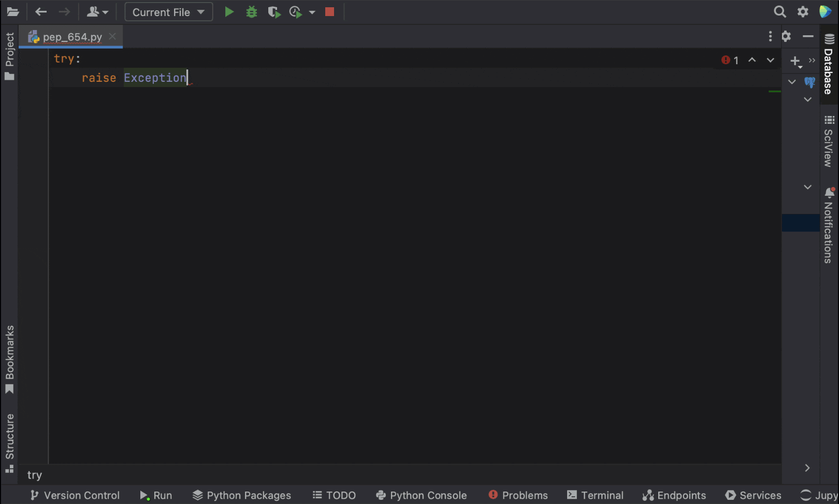
Task: Open the Code With Me user menu
Action: [x=97, y=11]
